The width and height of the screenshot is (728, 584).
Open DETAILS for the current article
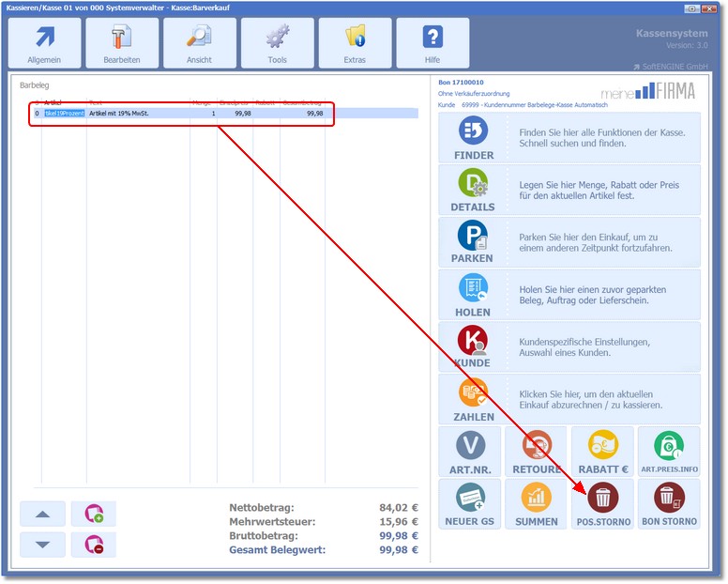pos(473,189)
